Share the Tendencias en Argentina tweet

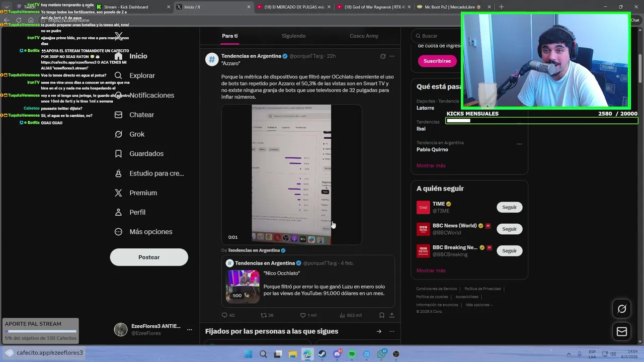pyautogui.click(x=392, y=315)
